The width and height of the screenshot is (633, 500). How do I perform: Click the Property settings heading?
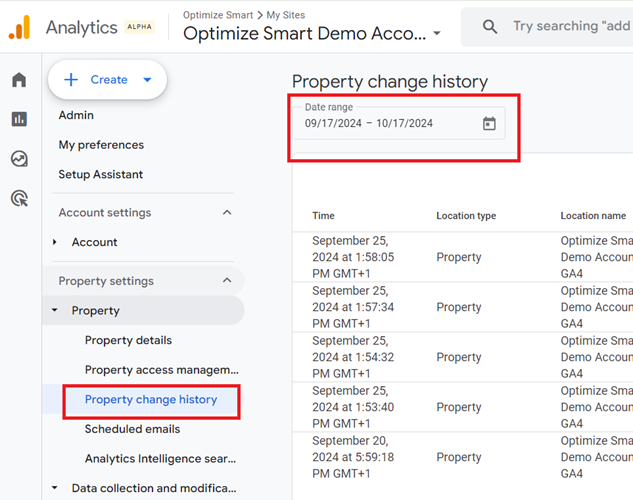tap(106, 281)
